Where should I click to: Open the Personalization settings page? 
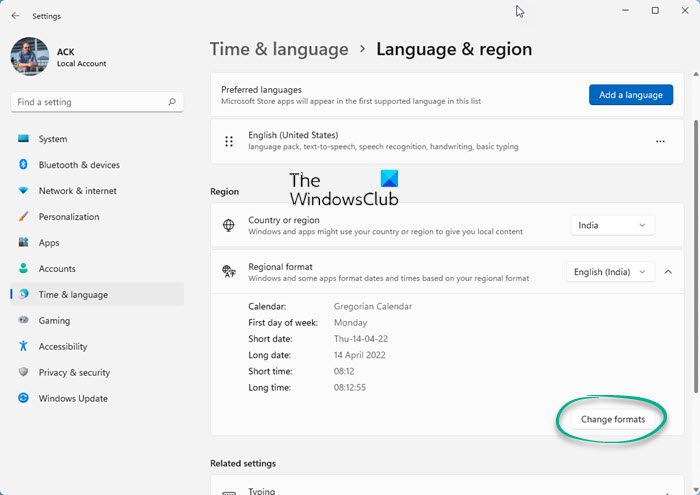point(69,217)
